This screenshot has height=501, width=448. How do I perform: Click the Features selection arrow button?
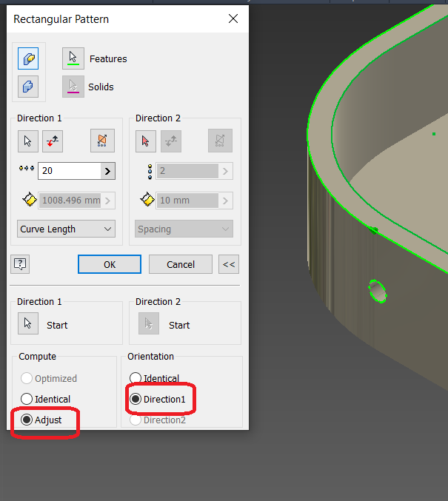pos(73,58)
